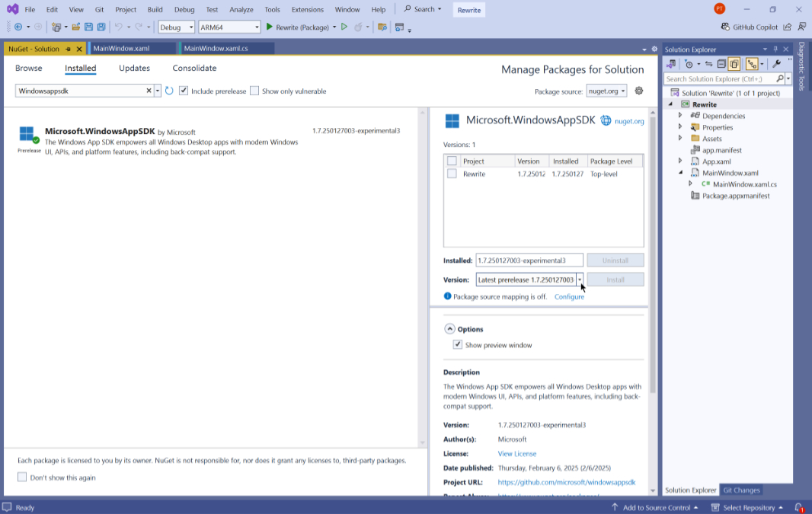This screenshot has width=812, height=514.
Task: Click the GitHub Copilot icon
Action: [x=726, y=27]
